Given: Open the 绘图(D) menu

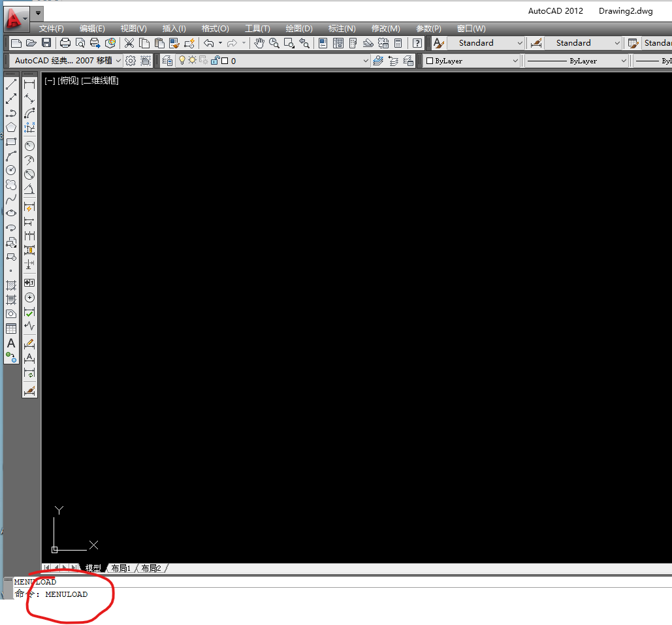Looking at the screenshot, I should [x=299, y=29].
